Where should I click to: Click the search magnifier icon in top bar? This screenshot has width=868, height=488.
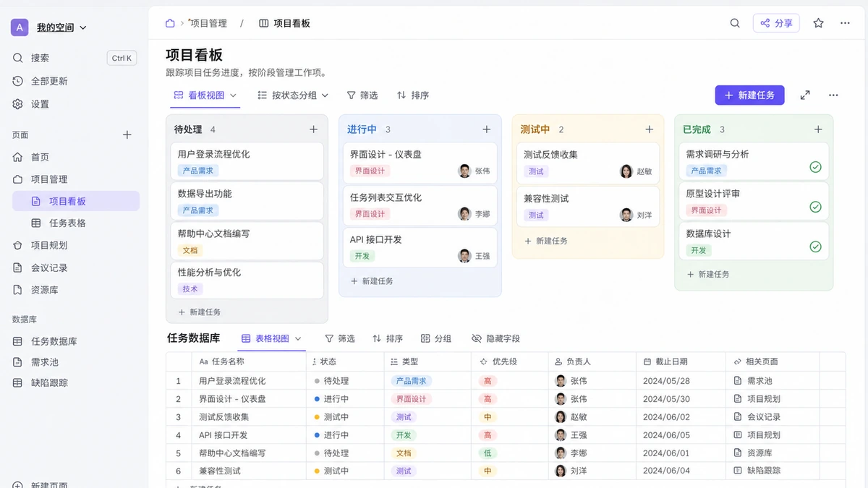[x=735, y=23]
